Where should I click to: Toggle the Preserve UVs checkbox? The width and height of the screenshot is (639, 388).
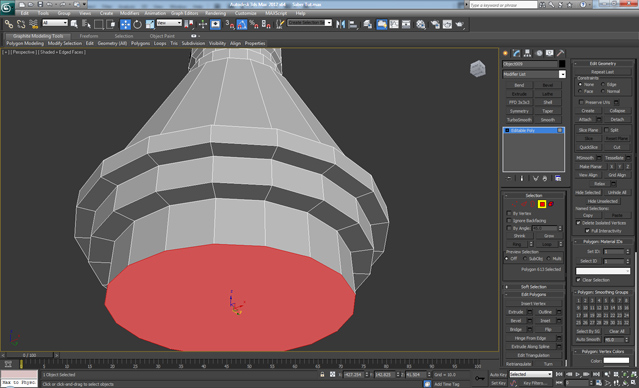pos(581,102)
